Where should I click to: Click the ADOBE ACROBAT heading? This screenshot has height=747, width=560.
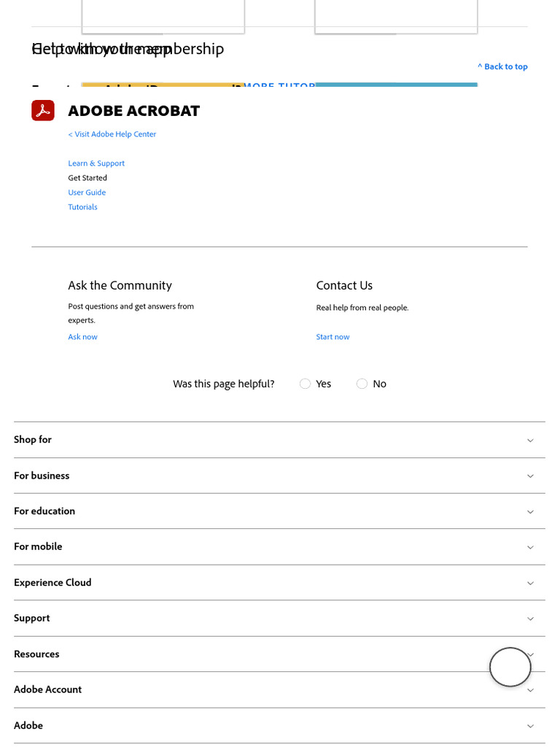(x=134, y=111)
